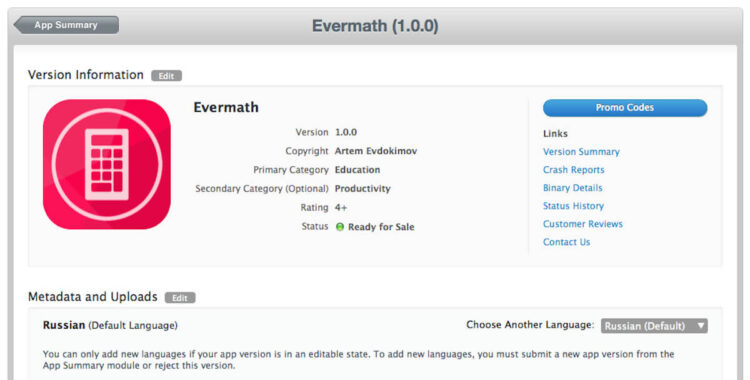
Task: Click Secondary Category value Productivity
Action: coord(363,189)
